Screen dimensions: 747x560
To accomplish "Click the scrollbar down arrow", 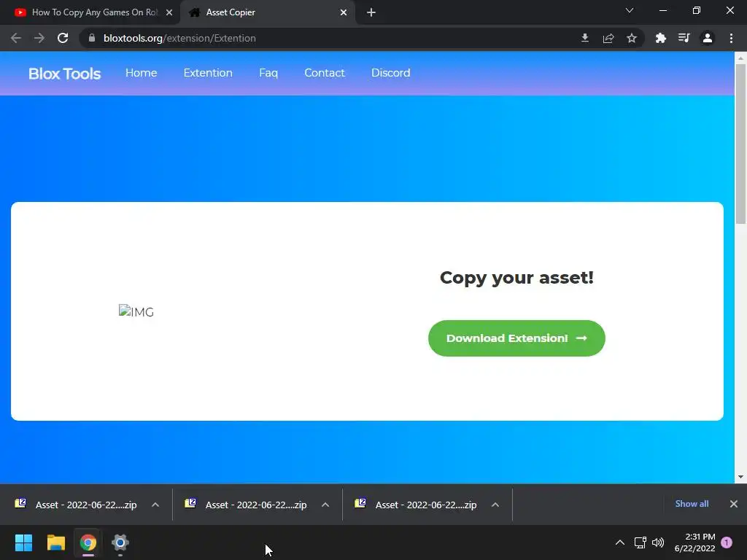I will tap(740, 477).
